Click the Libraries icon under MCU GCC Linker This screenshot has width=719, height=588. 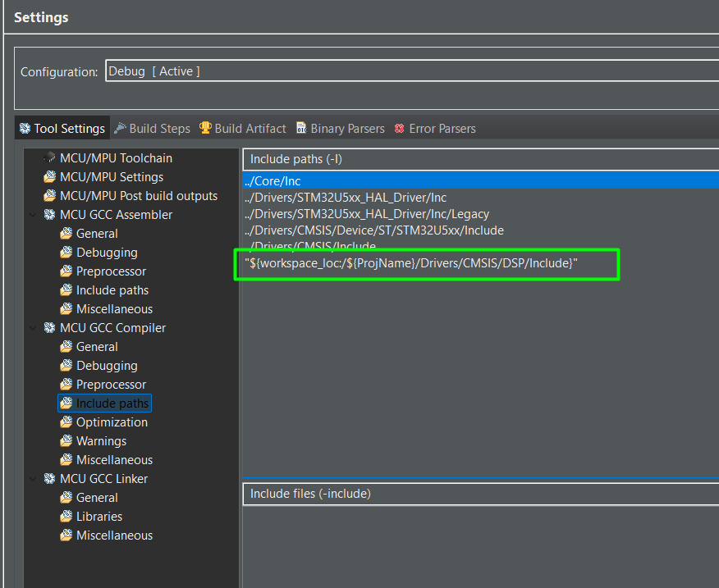[66, 517]
